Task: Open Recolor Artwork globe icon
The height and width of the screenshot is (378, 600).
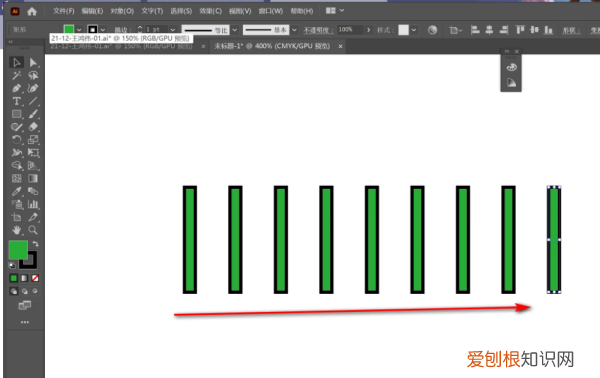Action: [x=432, y=30]
